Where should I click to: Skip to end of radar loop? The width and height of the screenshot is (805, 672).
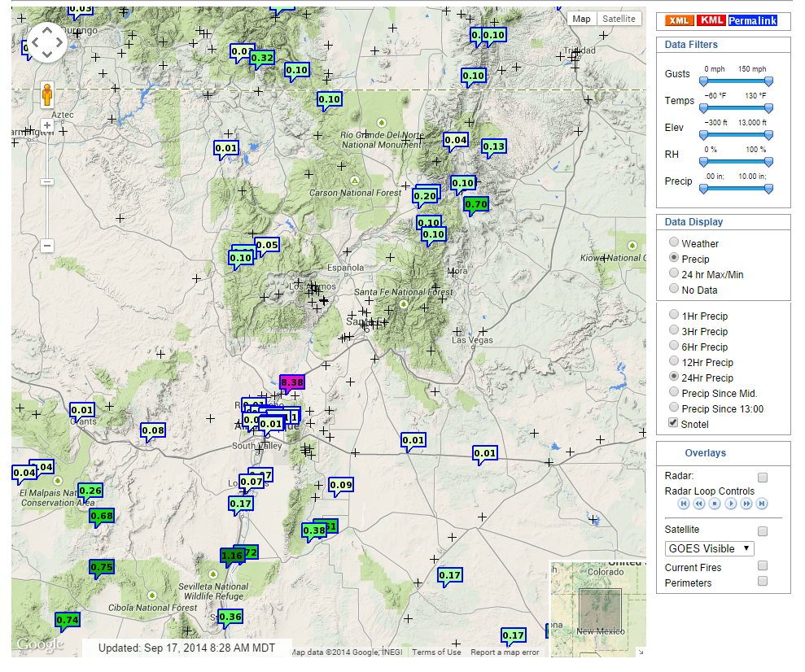pos(762,504)
